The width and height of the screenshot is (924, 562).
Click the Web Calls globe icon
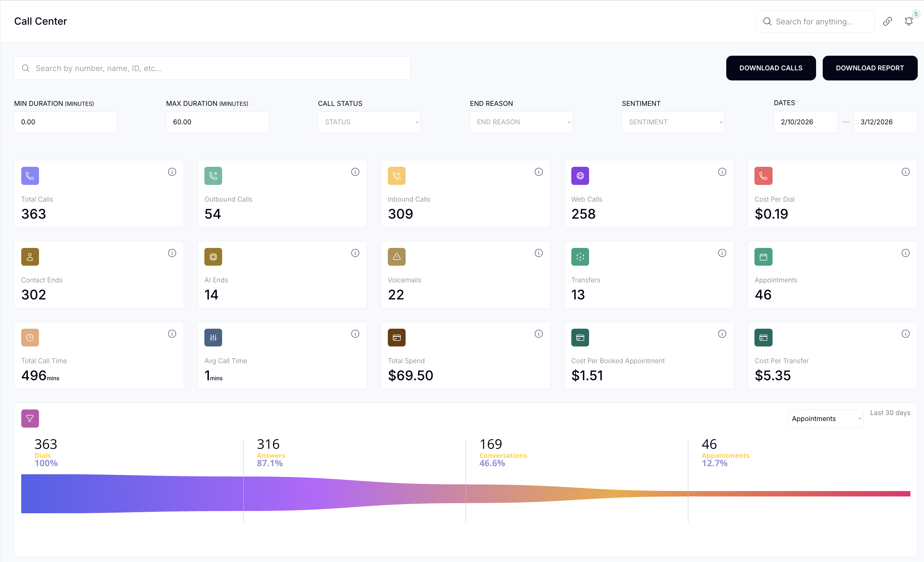pyautogui.click(x=580, y=175)
